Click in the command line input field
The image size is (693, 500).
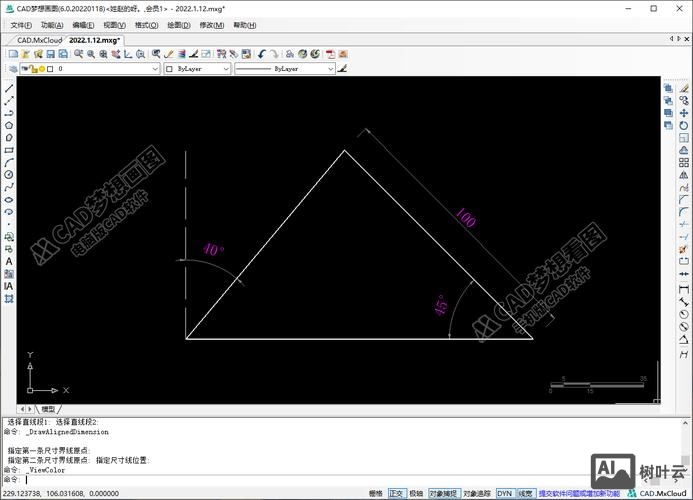[x=300, y=479]
